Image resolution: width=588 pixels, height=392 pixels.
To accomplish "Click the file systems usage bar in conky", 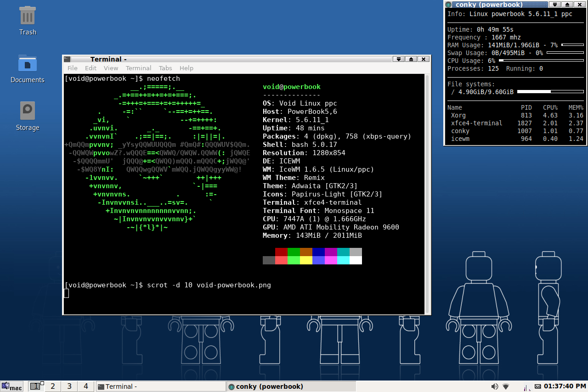I will [x=550, y=92].
